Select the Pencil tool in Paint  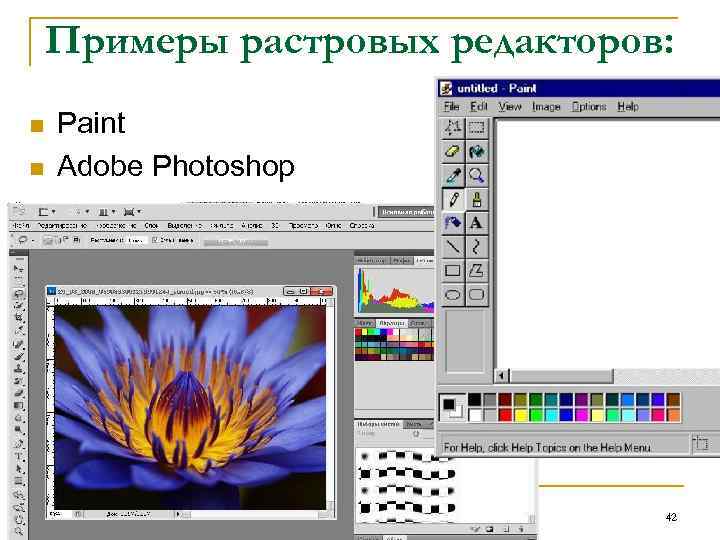click(x=453, y=199)
